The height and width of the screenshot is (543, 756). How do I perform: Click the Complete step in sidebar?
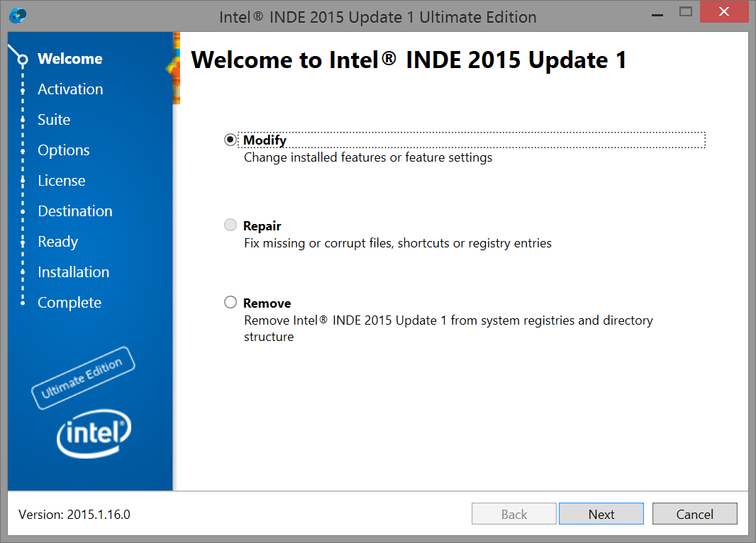click(70, 303)
